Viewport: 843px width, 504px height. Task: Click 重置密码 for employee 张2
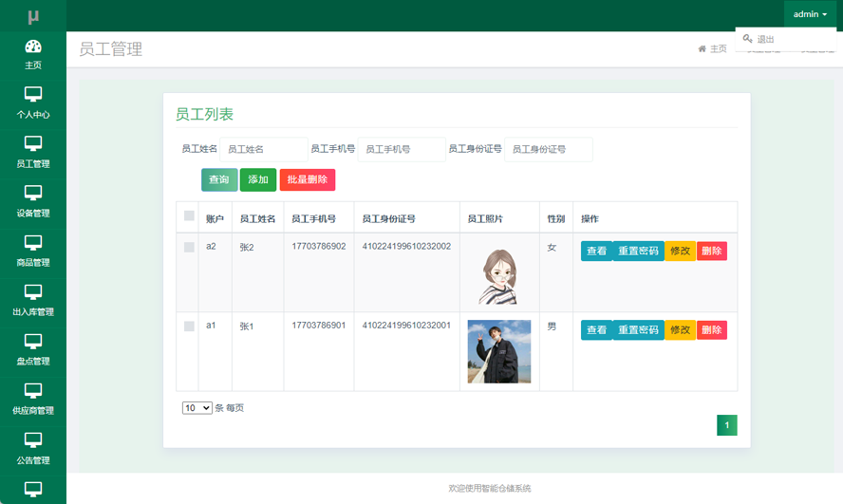[638, 252]
